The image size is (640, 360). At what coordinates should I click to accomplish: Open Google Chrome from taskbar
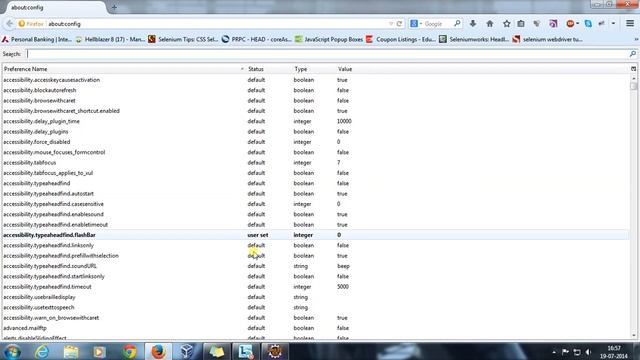[x=129, y=352]
